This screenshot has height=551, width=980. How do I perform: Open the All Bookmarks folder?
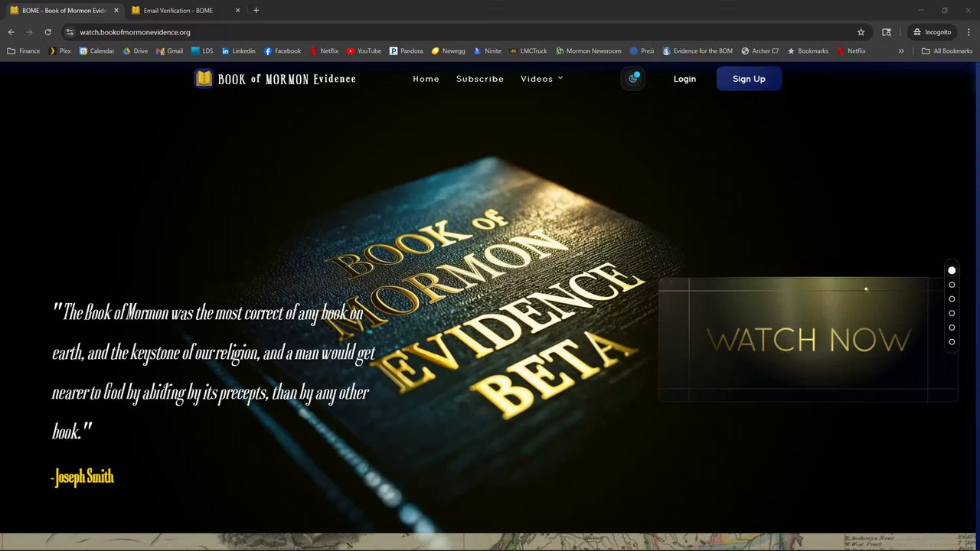tap(947, 51)
